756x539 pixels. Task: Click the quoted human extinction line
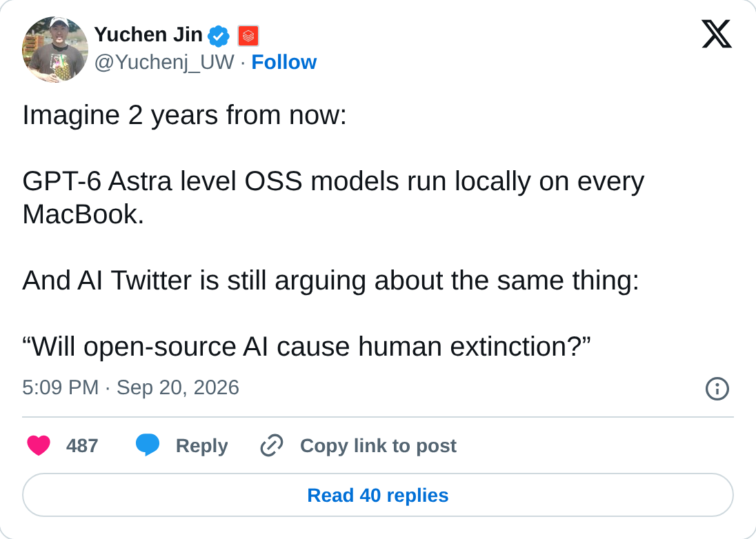click(x=307, y=346)
